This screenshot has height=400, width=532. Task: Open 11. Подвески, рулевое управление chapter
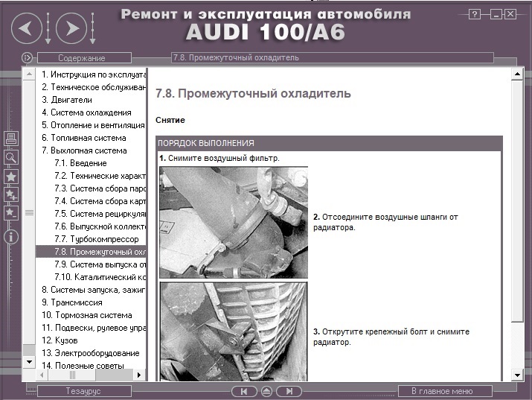tap(94, 328)
